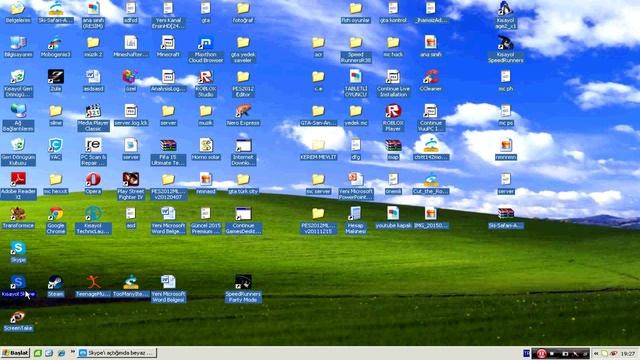Click the red recording pause button in tray

(x=541, y=353)
